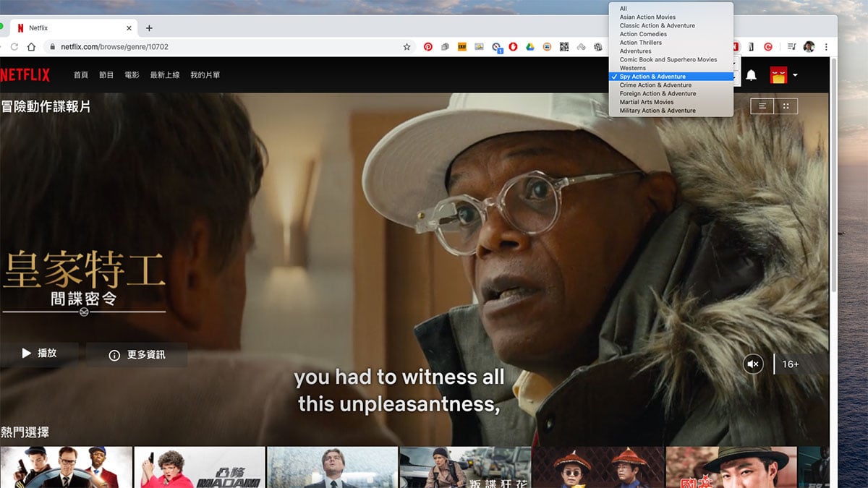Viewport: 868px width, 488px height.
Task: Click the Google Drive extension icon
Action: [x=529, y=47]
